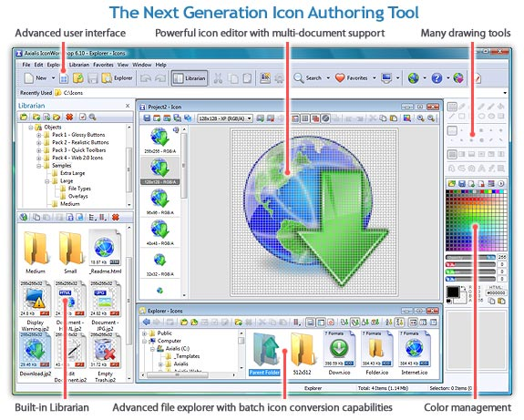This screenshot has width=524, height=420.
Task: Click the blue grid icon beside the New dropdown
Action: pyautogui.click(x=64, y=78)
